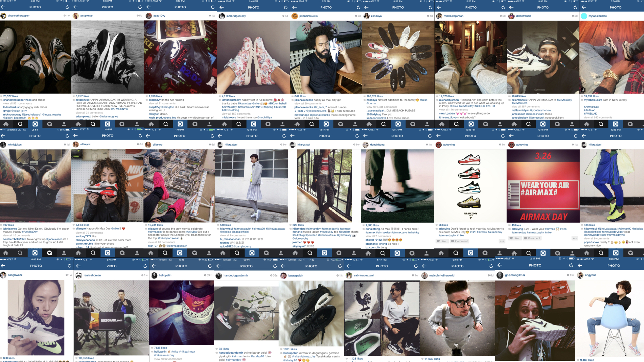This screenshot has width=644, height=362.
Task: Open the dillonfrancis username link
Action: point(523,16)
